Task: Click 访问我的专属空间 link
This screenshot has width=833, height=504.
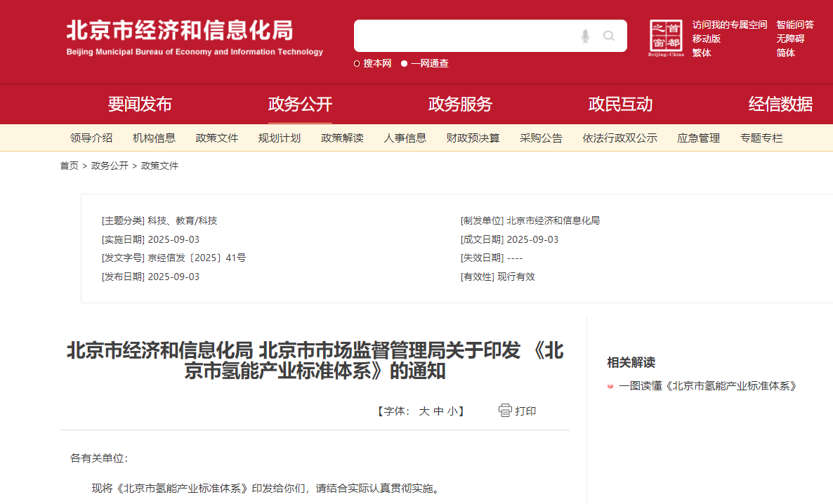Action: pyautogui.click(x=729, y=25)
